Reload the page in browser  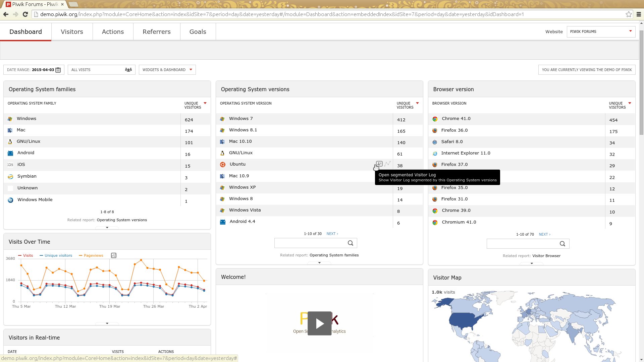click(x=25, y=14)
